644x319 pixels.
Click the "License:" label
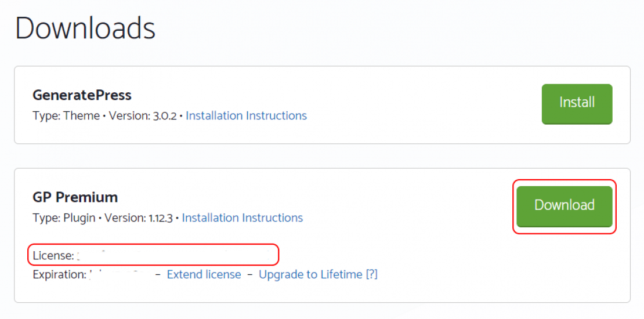coord(53,255)
